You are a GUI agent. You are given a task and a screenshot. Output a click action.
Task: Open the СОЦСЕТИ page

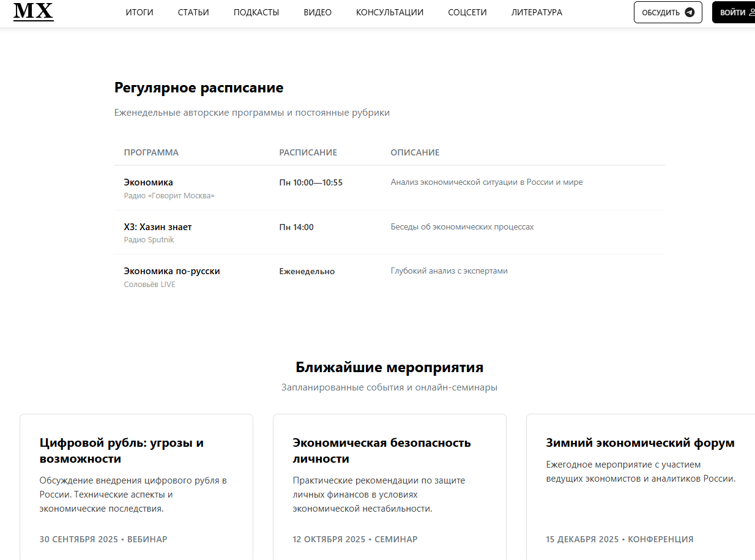click(x=467, y=12)
